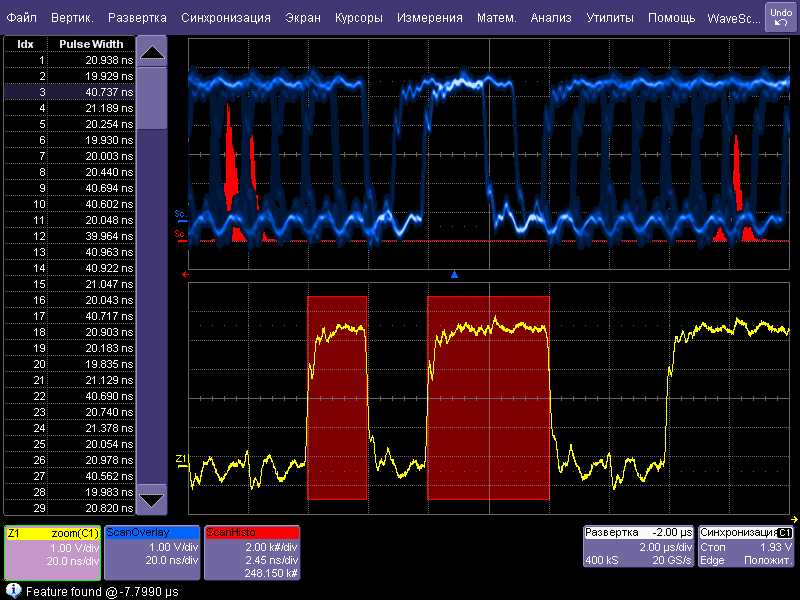Select row 8 with 20.440 ns
Image resolution: width=800 pixels, height=600 pixels.
(69, 172)
